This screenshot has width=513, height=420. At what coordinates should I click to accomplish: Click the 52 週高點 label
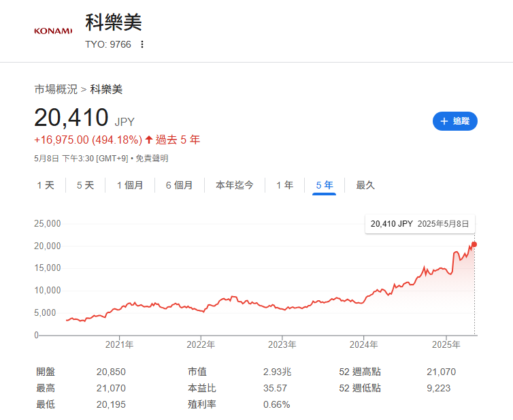tap(360, 372)
